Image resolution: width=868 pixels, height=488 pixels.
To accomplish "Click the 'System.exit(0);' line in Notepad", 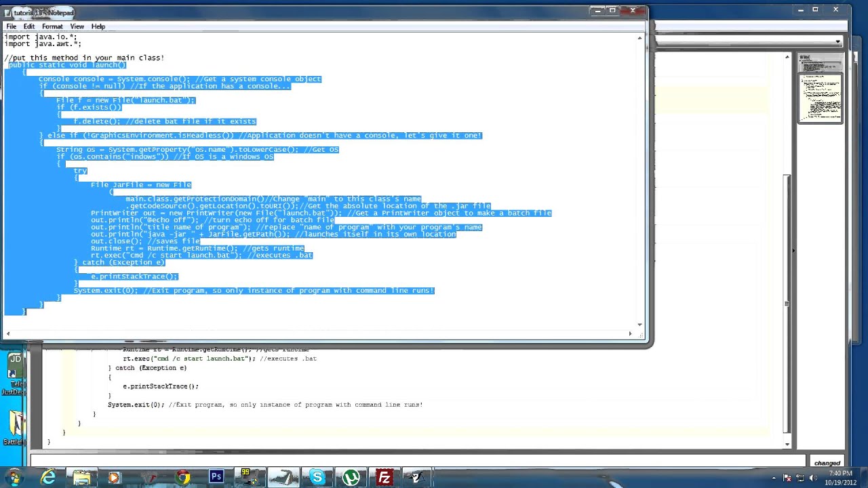I will pyautogui.click(x=254, y=291).
